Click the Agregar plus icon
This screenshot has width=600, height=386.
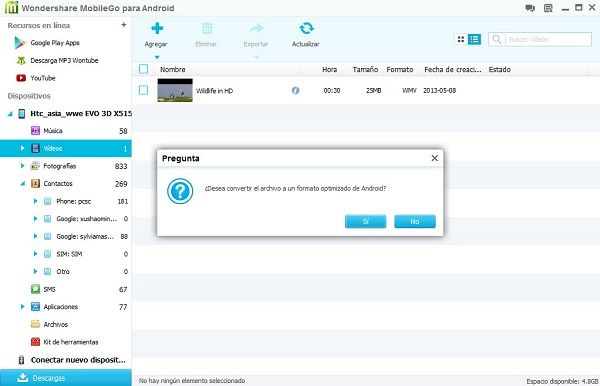click(x=157, y=28)
